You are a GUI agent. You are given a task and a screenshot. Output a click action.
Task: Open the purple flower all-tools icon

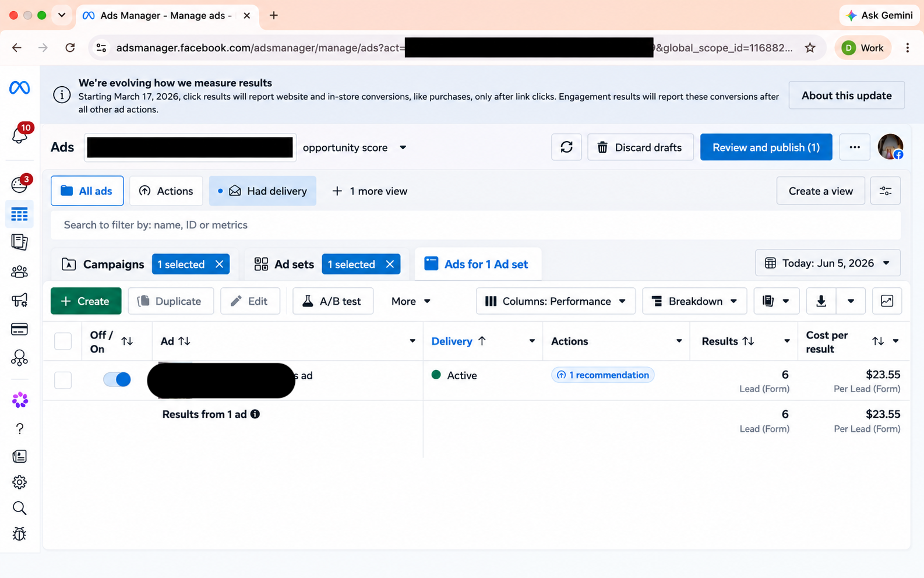click(x=20, y=400)
